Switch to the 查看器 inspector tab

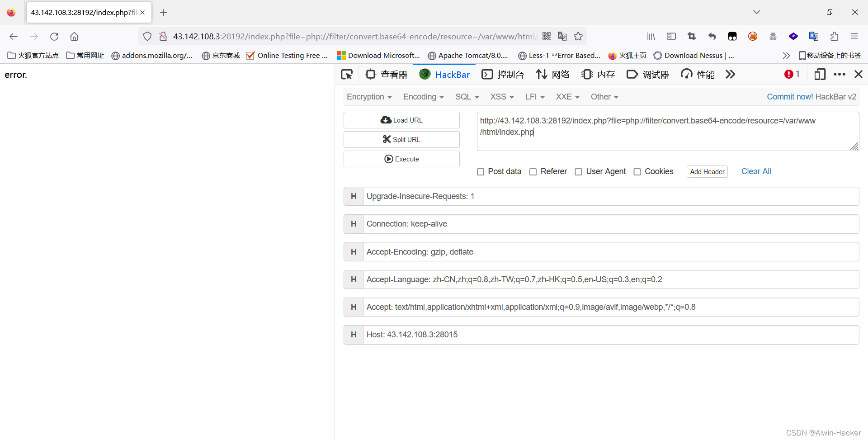(387, 75)
